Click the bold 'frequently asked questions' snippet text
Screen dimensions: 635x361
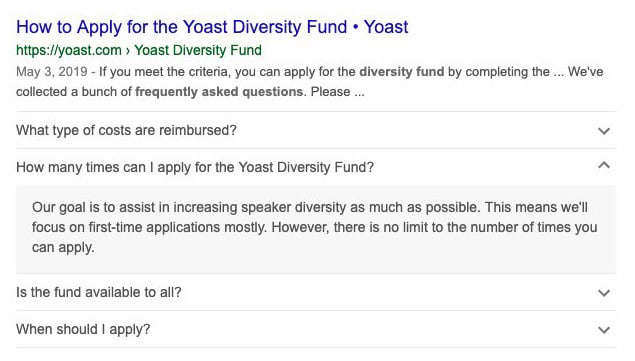pos(219,92)
